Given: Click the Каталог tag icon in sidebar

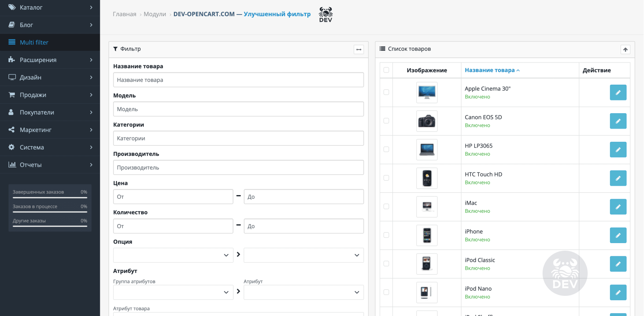Looking at the screenshot, I should pos(12,7).
